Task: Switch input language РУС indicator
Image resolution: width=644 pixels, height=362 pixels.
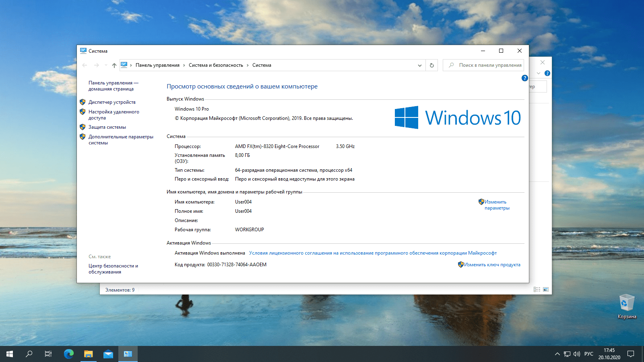Action: 589,354
